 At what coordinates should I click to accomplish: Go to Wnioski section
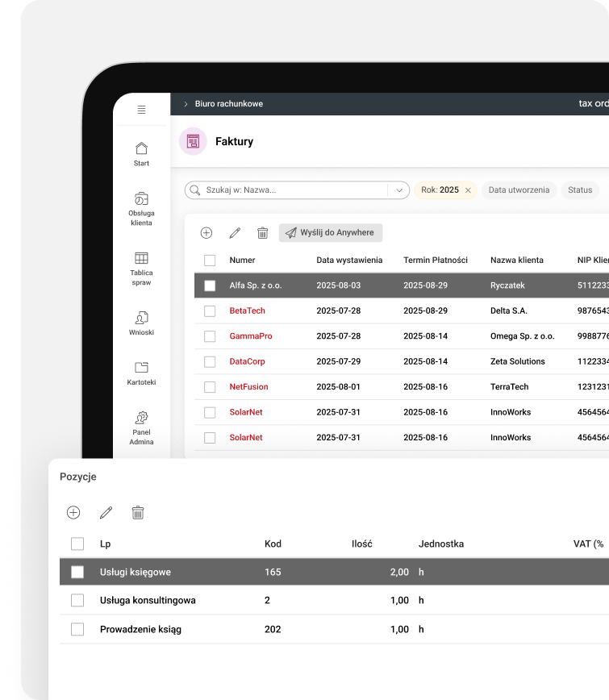coord(141,318)
